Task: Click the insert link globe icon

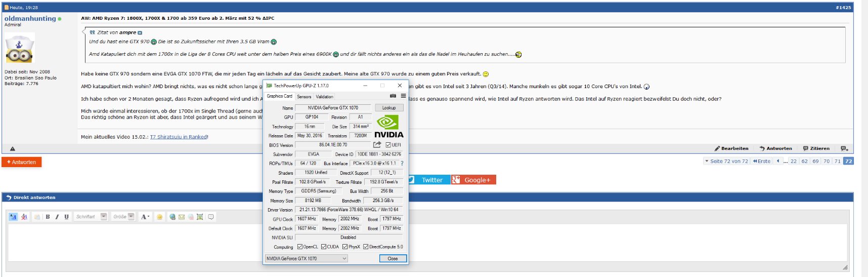Action: [172, 217]
